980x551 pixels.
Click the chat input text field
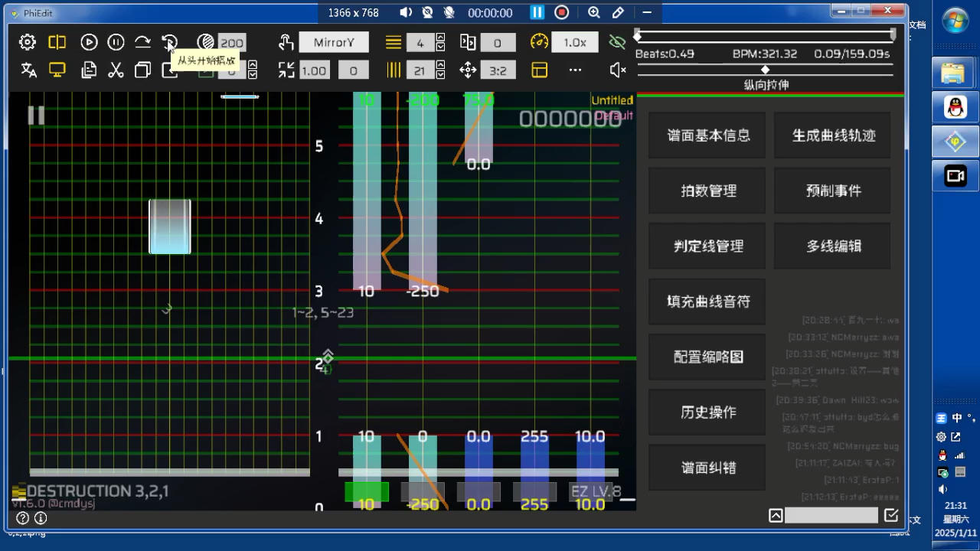point(831,515)
